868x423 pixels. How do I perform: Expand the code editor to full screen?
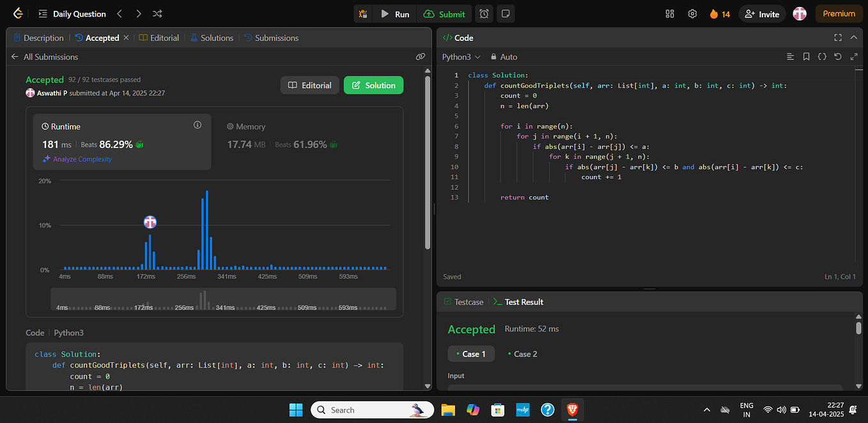tap(838, 38)
